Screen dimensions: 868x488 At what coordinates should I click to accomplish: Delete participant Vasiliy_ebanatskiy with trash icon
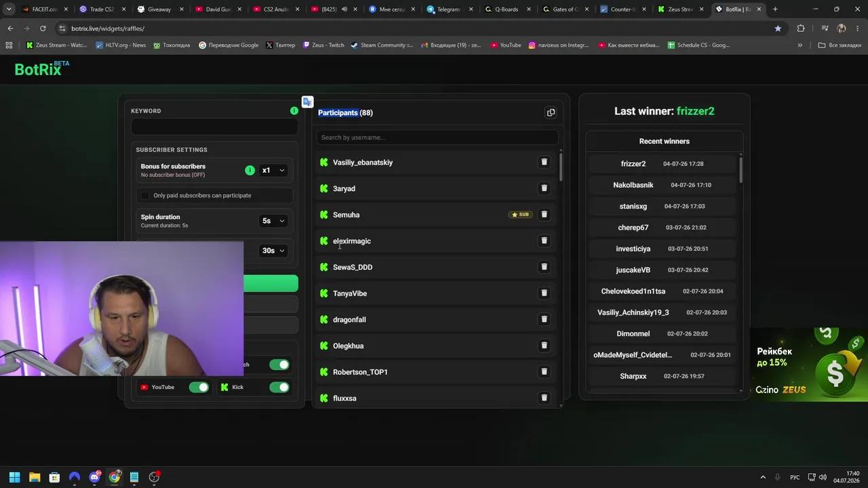(544, 162)
